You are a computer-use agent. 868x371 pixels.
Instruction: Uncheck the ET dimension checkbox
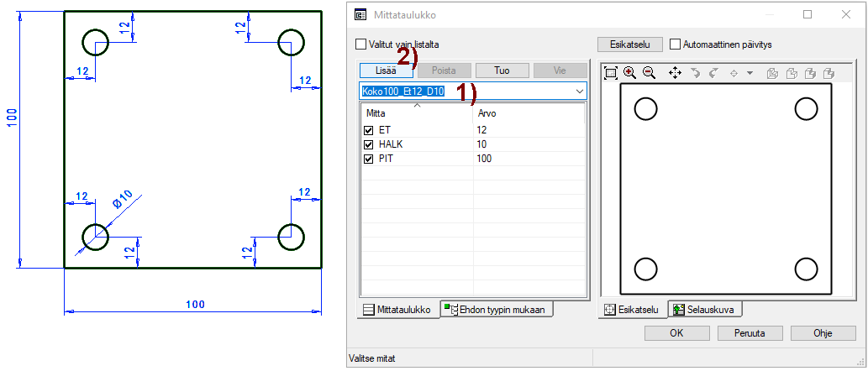coord(368,130)
